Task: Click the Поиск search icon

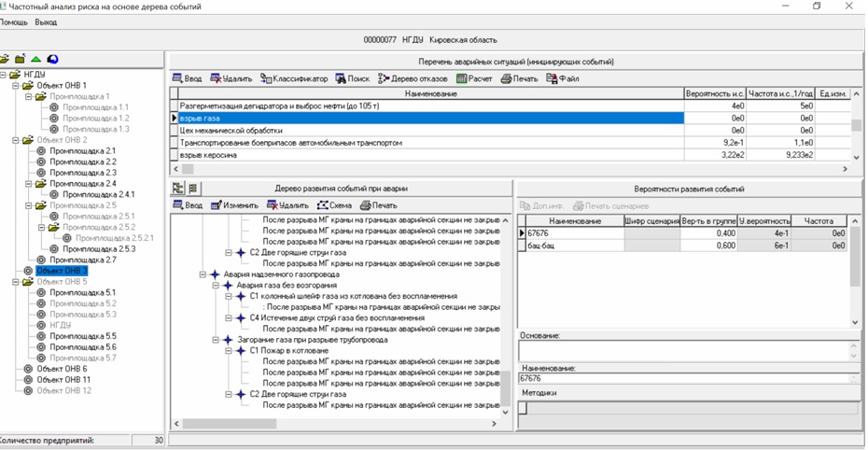Action: 352,78
